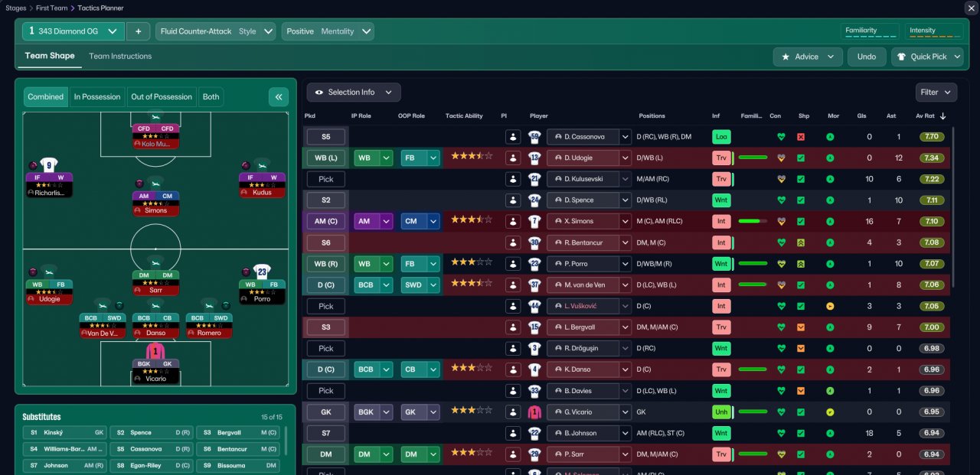The image size is (980, 475).
Task: Switch pitch view to In Possession
Action: 97,97
